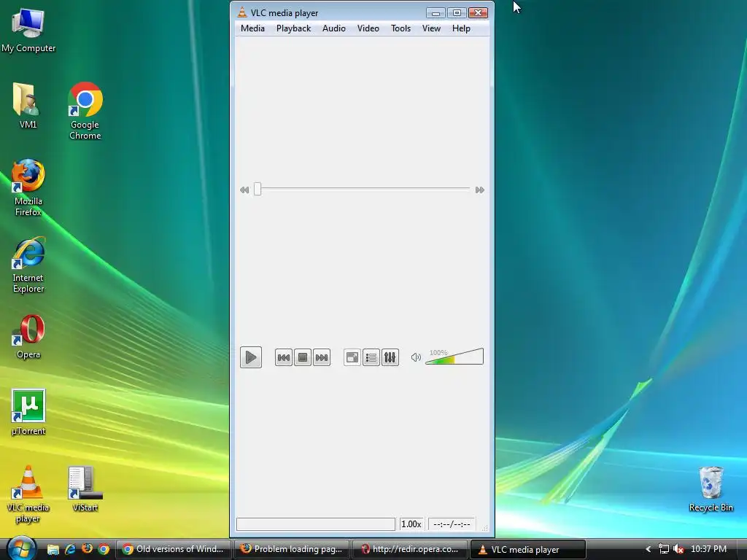This screenshot has height=560, width=747.
Task: Click the muted volume tray icon
Action: tap(678, 550)
